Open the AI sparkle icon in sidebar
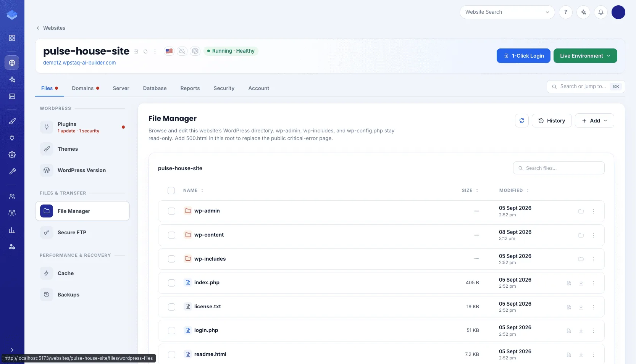Viewport: 636px width, 364px height. (x=12, y=79)
